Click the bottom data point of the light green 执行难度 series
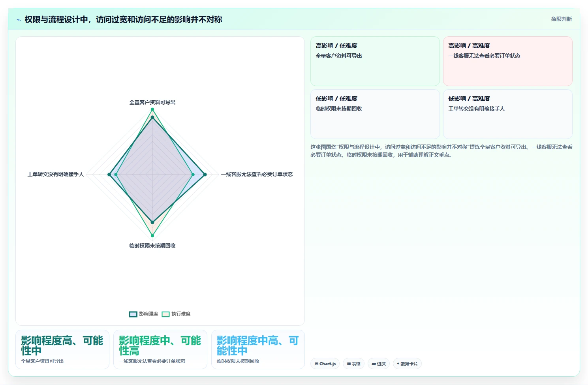This screenshot has width=588, height=385. (x=152, y=236)
